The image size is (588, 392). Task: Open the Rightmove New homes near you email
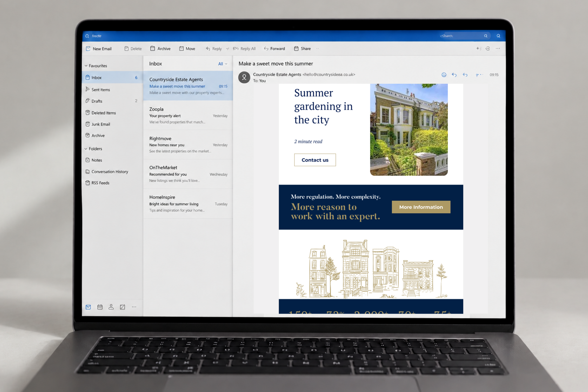(x=188, y=144)
